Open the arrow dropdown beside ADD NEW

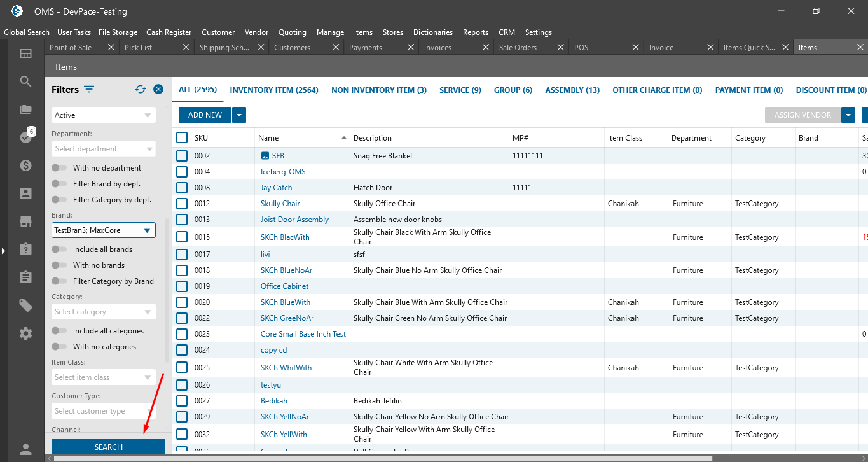[239, 115]
